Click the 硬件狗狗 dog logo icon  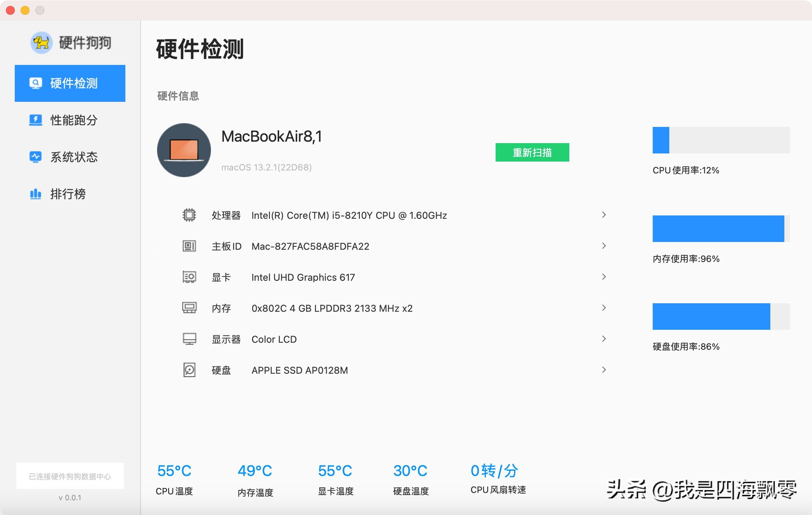(x=41, y=42)
